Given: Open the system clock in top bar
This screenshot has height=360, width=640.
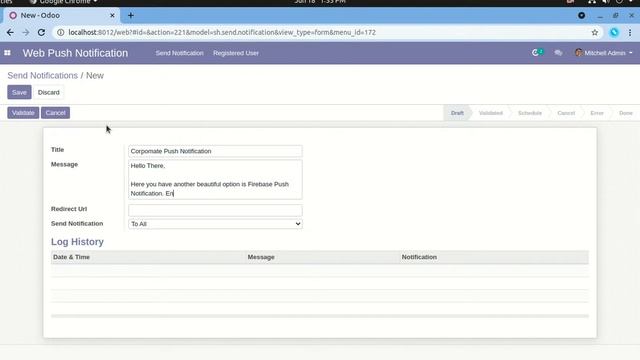Looking at the screenshot, I should (320, 2).
